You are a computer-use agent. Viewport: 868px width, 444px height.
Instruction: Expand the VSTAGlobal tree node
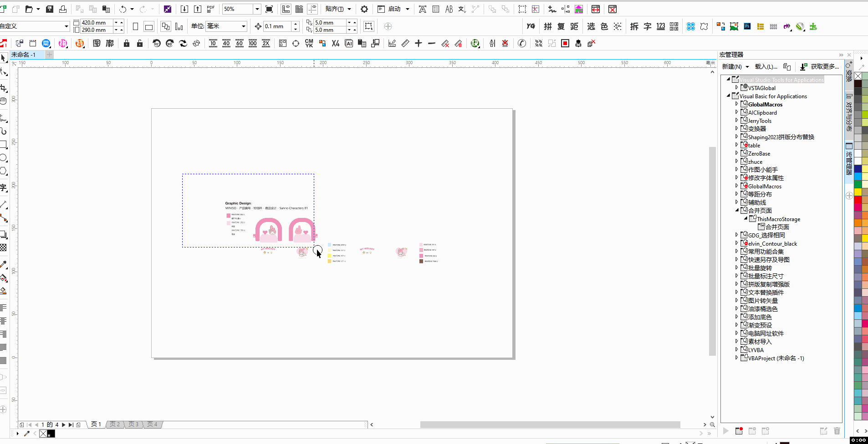[736, 88]
